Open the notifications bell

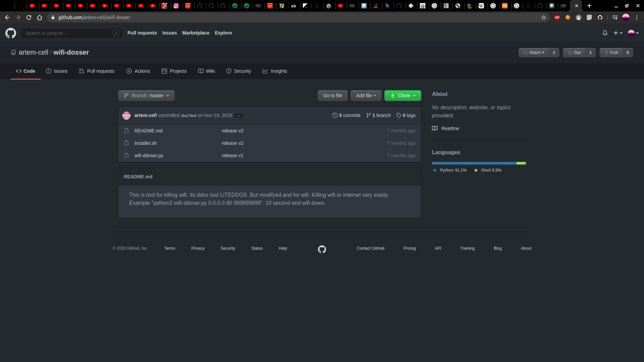pyautogui.click(x=605, y=33)
